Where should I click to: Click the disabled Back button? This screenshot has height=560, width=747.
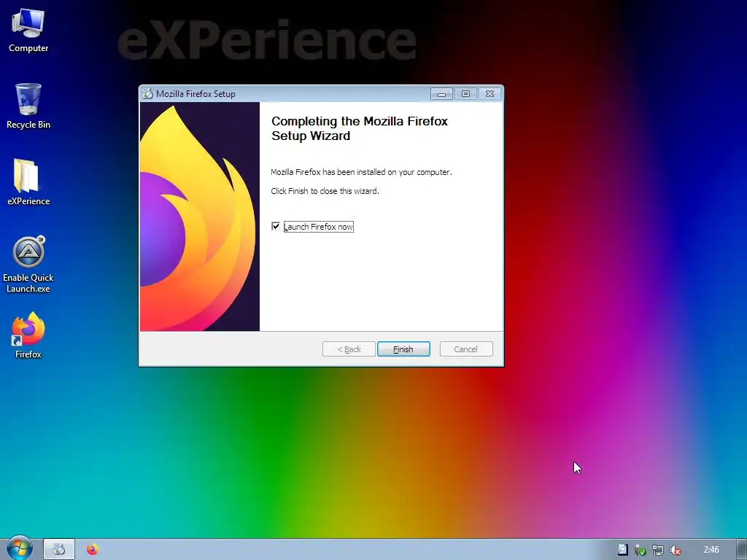349,349
